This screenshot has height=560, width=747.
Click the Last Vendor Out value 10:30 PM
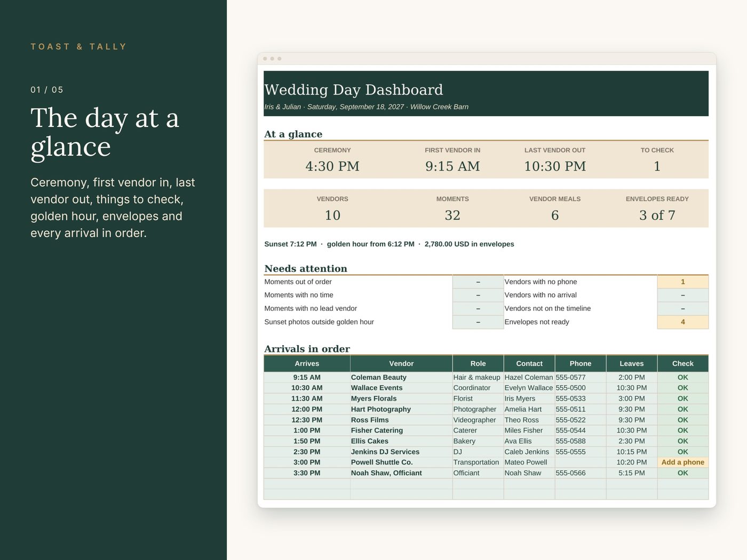coord(555,166)
